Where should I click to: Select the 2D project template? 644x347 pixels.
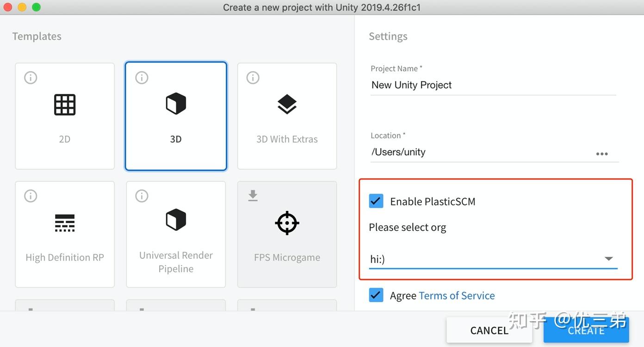pos(65,116)
